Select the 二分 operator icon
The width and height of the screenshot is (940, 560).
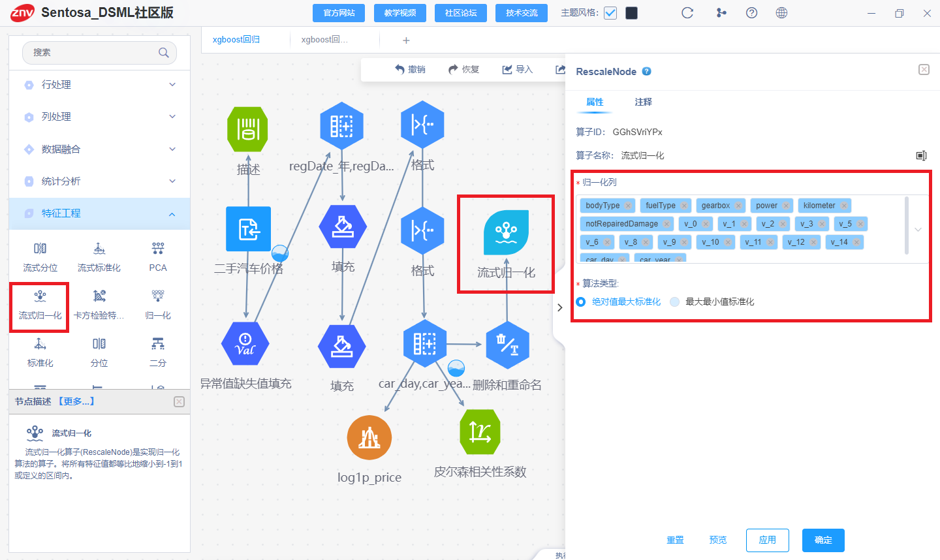point(158,344)
